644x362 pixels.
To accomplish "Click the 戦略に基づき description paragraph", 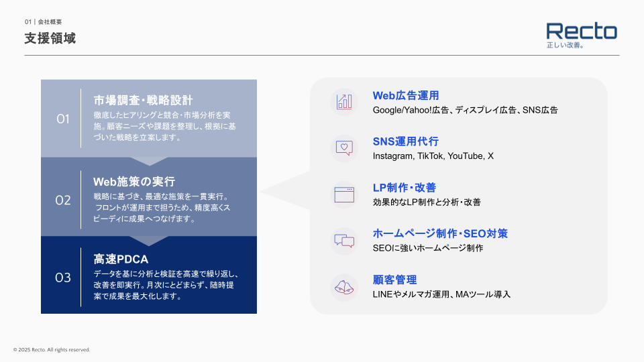I will (x=162, y=208).
